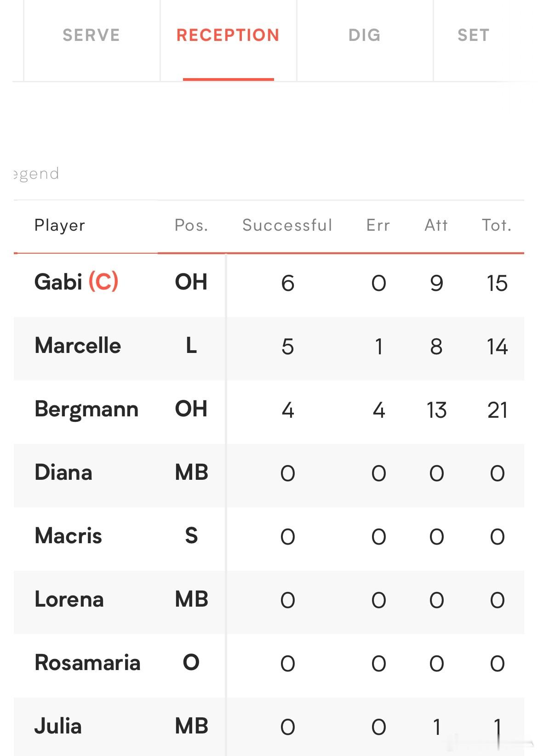Sort table by Player column header
The image size is (538, 756).
tap(60, 225)
